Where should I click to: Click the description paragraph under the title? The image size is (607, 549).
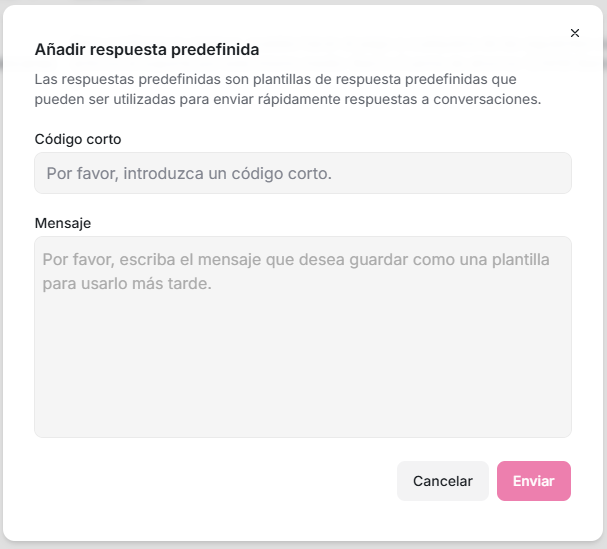(288, 88)
